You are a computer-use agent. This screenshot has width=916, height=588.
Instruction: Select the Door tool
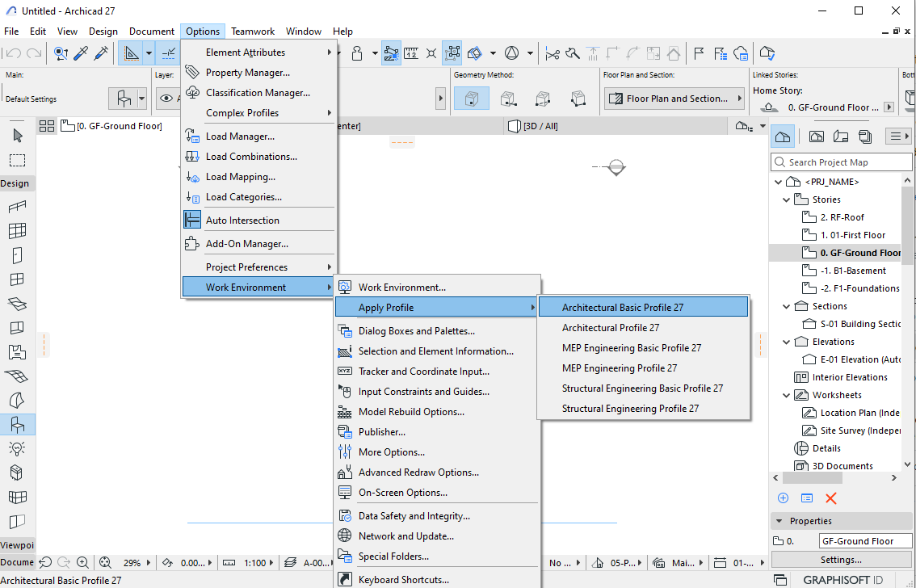coord(18,255)
